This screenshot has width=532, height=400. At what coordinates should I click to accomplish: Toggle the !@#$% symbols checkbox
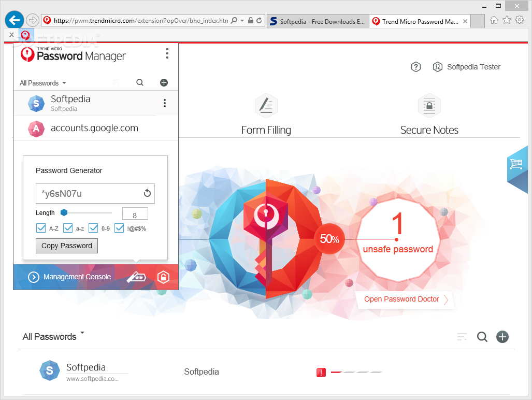[119, 228]
